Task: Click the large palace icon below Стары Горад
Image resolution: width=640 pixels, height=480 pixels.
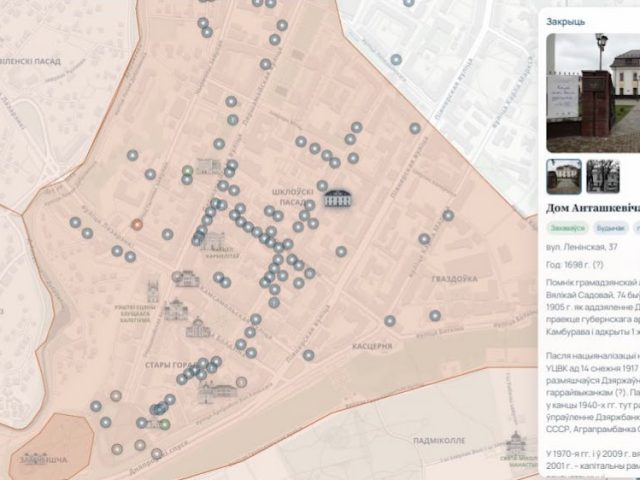Action: click(x=218, y=392)
